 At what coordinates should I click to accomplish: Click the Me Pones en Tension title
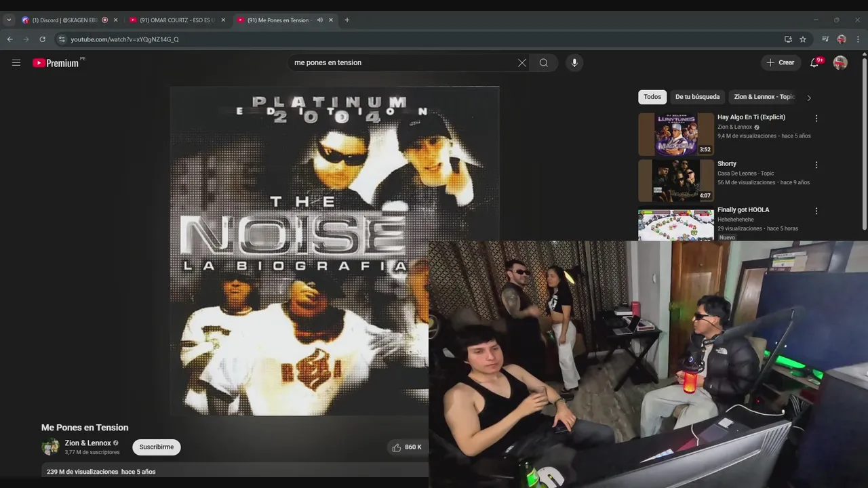pos(85,428)
